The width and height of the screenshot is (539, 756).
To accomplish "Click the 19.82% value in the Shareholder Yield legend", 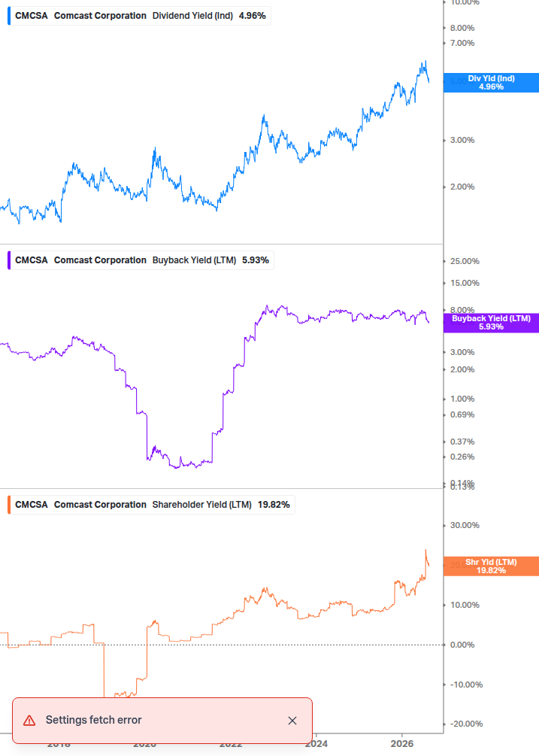I will [x=274, y=504].
